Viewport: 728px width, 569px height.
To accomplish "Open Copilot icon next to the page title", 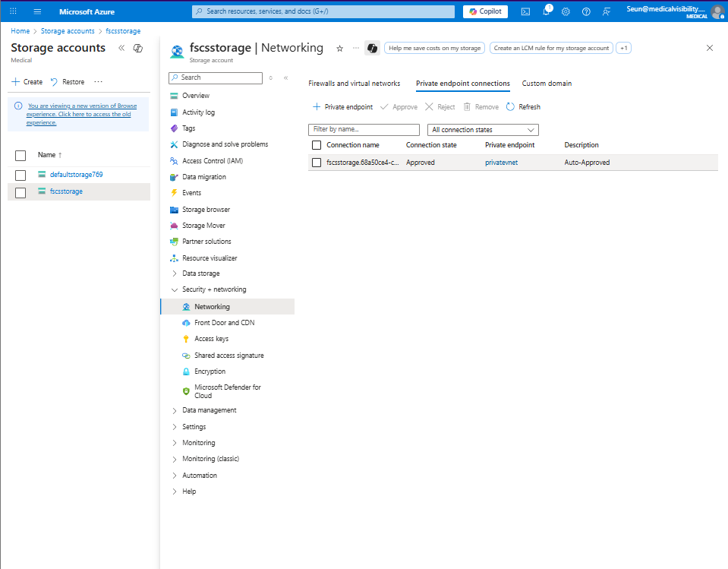I will [373, 48].
